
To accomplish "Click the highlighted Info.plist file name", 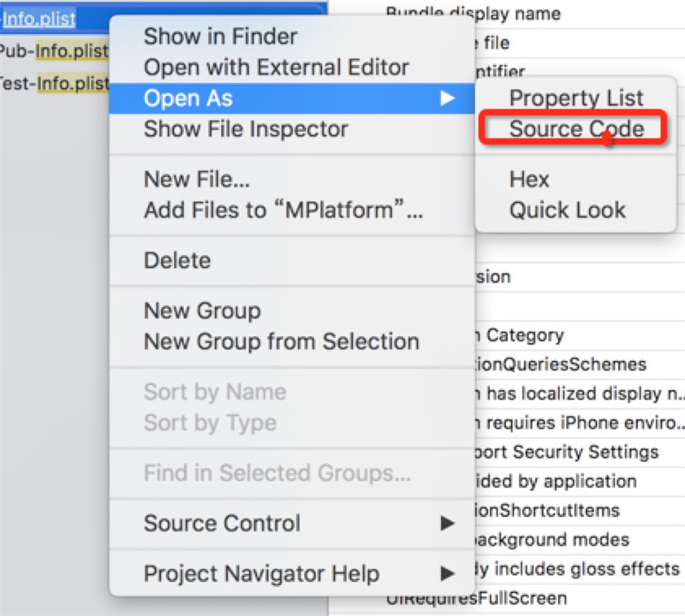I will click(39, 18).
